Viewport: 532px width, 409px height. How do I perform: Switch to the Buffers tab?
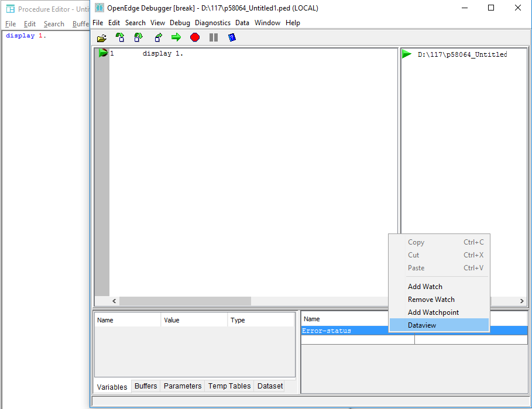coord(145,386)
